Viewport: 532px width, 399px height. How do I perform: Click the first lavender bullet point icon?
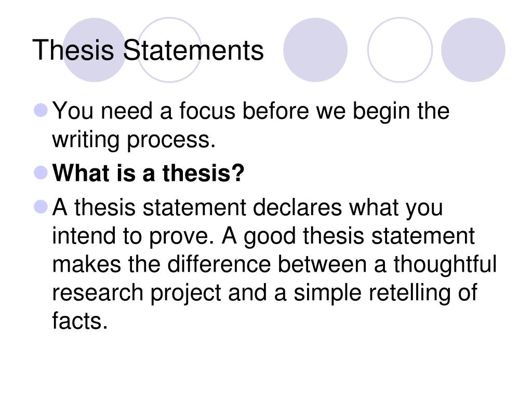[41, 111]
